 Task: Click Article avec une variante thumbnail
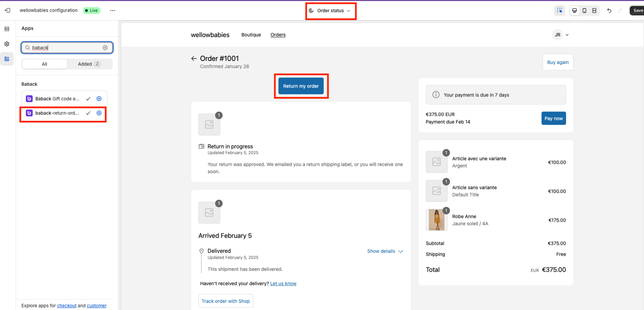437,162
